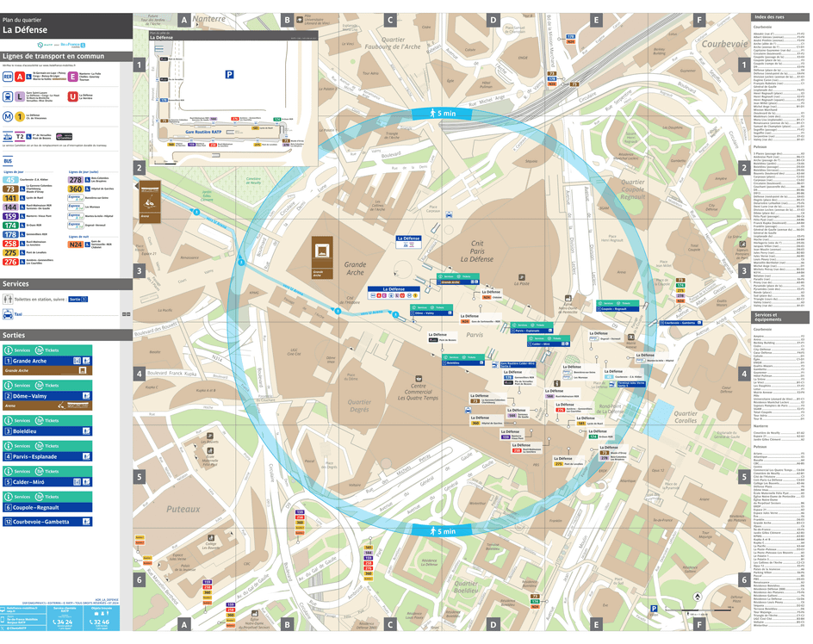Select the Tram T2 icon
The image size is (813, 644).
20,136
